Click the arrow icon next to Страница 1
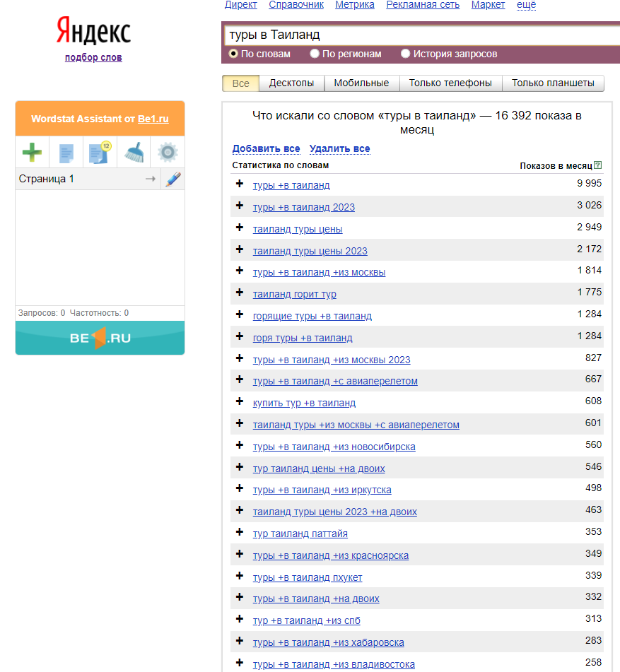Screen dimensions: 620x672 pos(150,179)
